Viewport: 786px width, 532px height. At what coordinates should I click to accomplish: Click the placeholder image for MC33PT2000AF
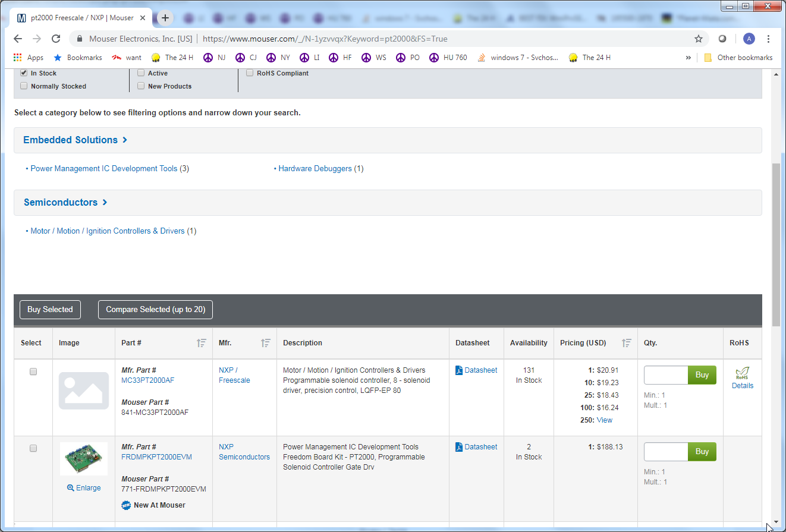pos(83,391)
